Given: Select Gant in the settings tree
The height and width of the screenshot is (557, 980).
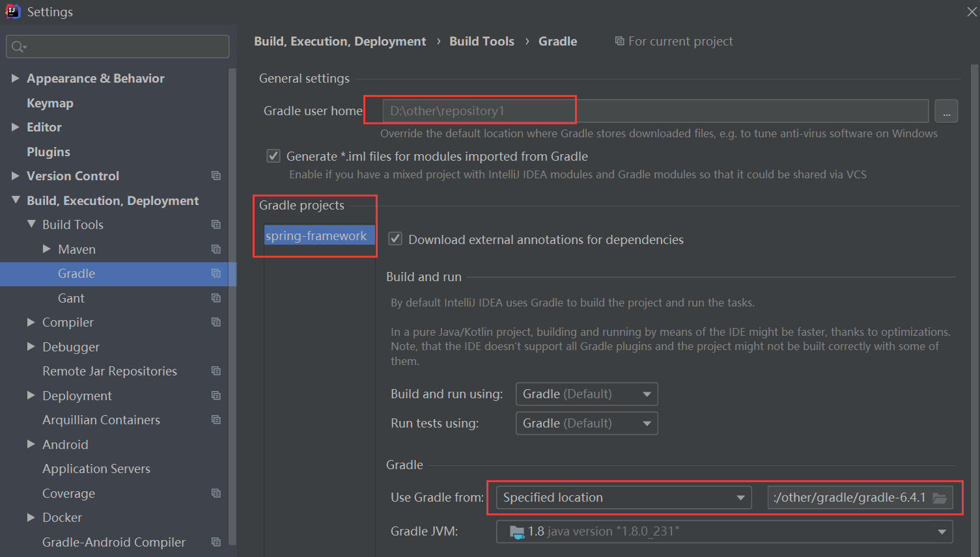Looking at the screenshot, I should coord(71,298).
